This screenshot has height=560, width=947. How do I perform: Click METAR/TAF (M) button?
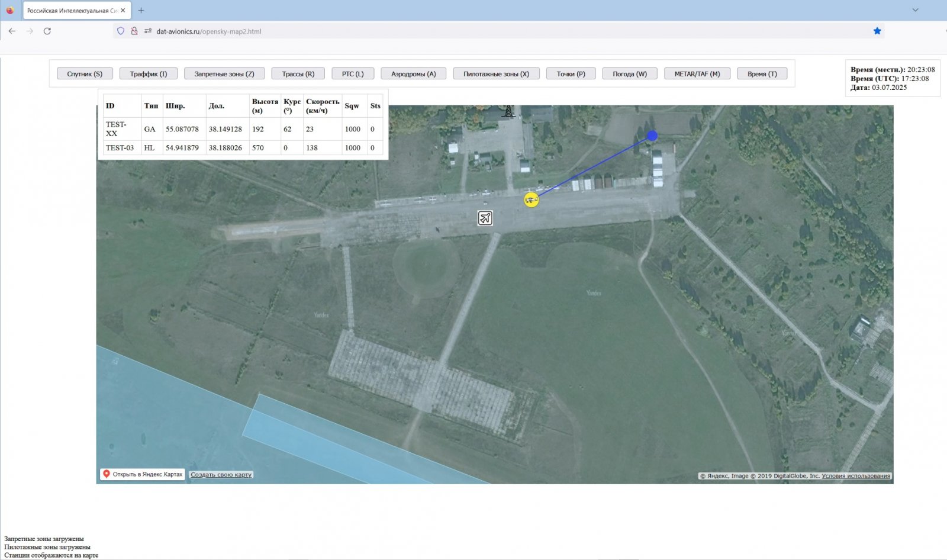[x=697, y=73]
